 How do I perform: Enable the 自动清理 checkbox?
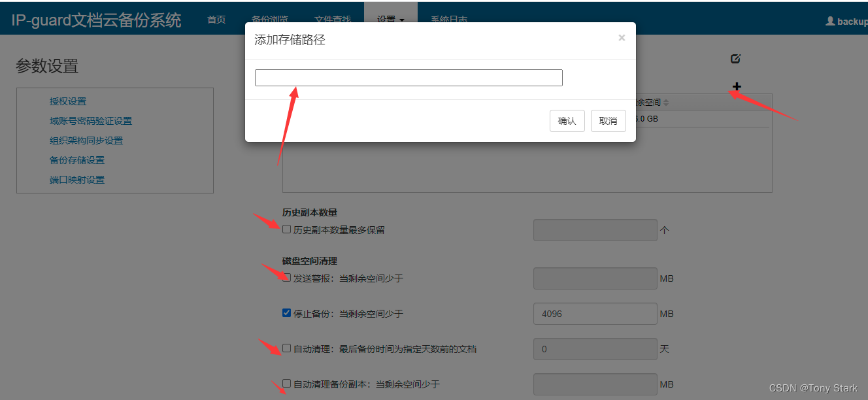point(286,348)
